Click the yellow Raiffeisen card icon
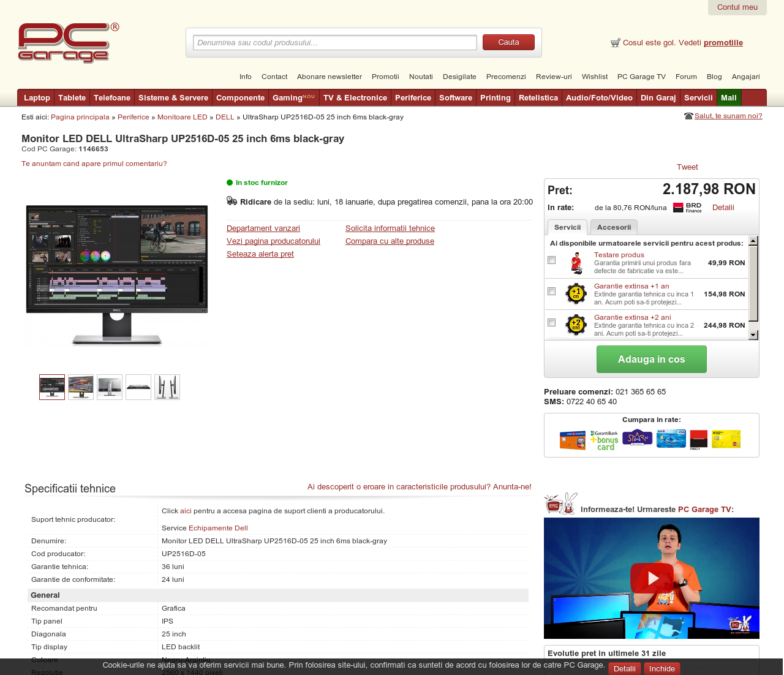This screenshot has height=675, width=784. (x=726, y=439)
